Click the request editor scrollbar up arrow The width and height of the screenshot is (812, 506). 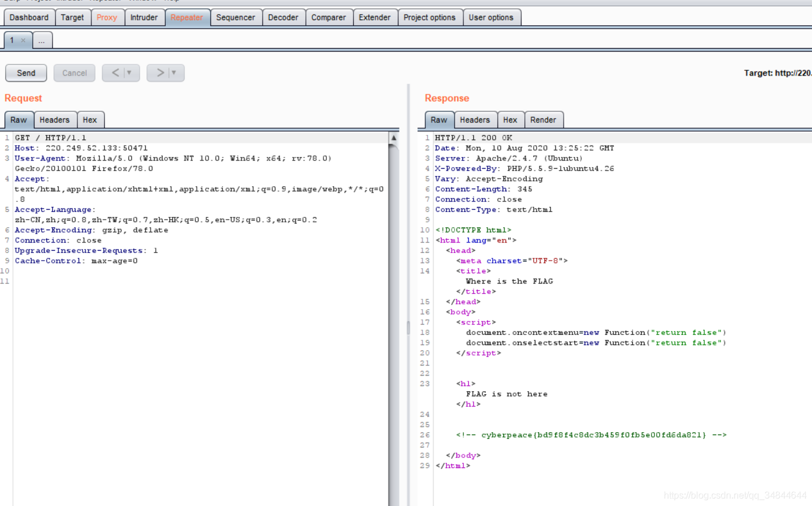[394, 138]
